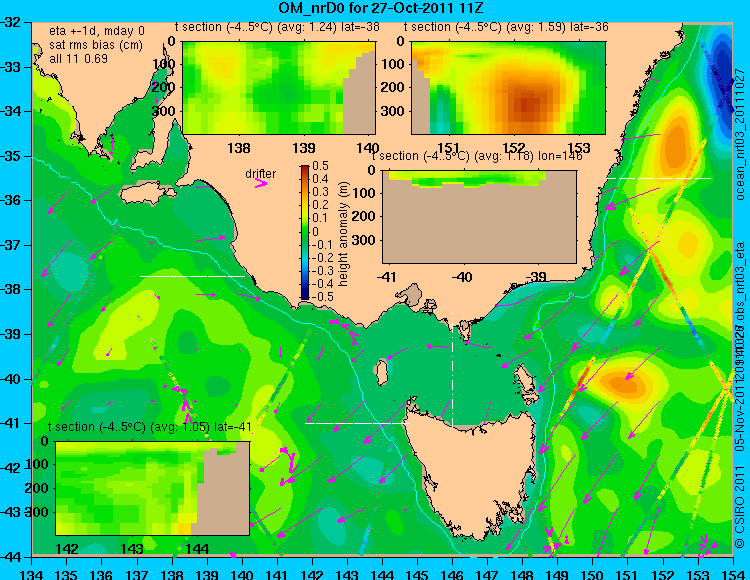Select the '© CSIRO 2011' copyright text
750x580 pixels.
(740, 506)
